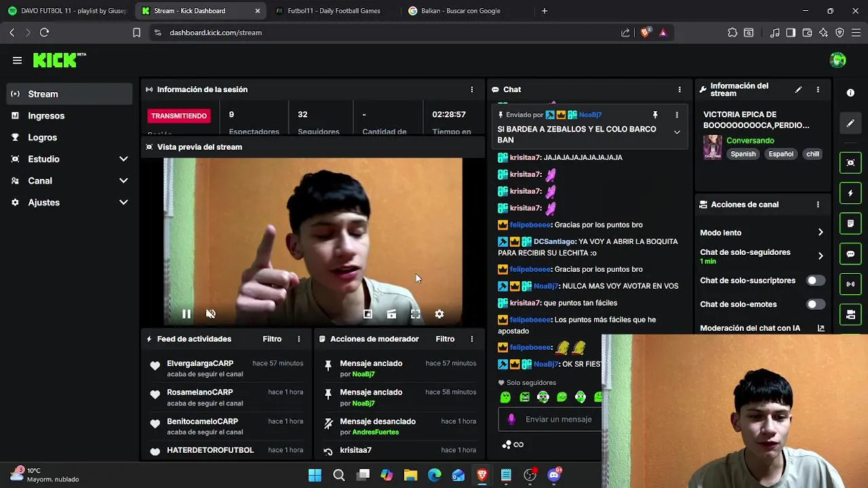This screenshot has width=868, height=488.
Task: Click the category thumbnail image
Action: tap(713, 147)
